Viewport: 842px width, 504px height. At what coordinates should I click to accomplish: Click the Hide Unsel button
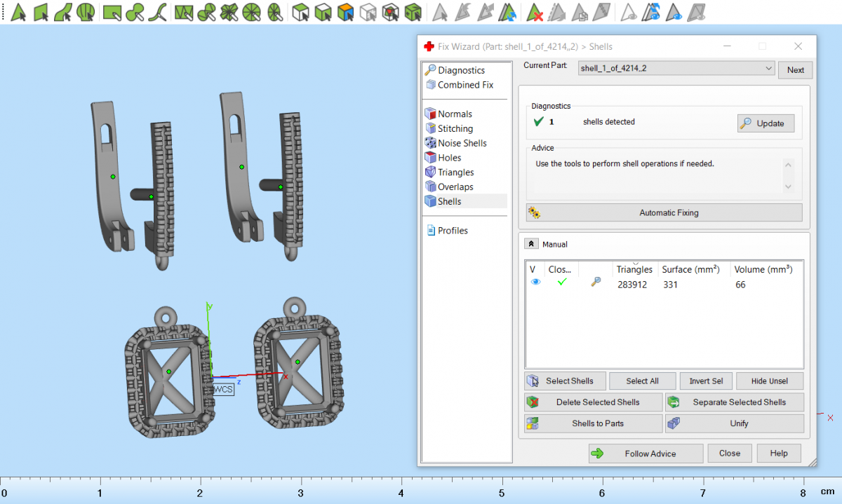769,381
